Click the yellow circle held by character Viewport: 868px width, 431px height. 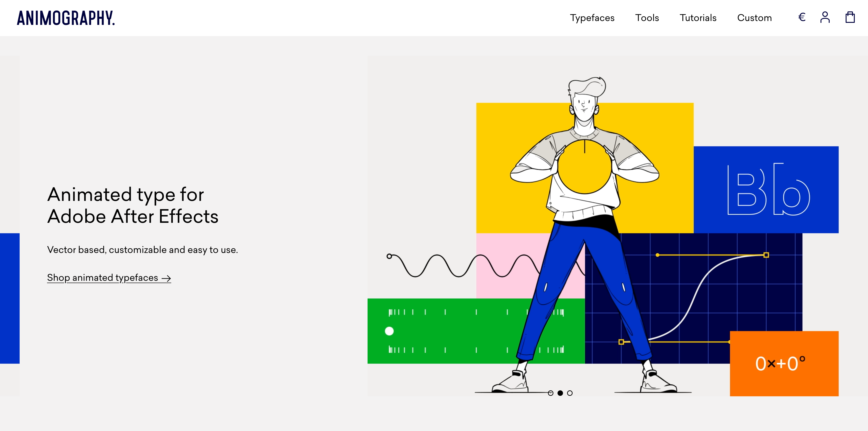pos(585,167)
